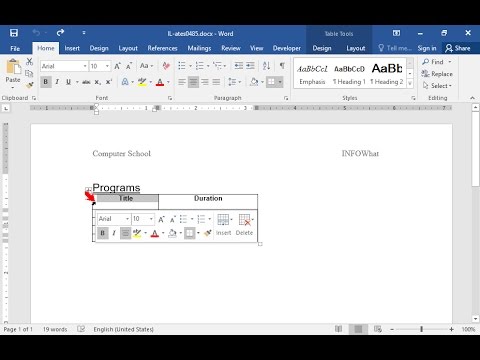Toggle Bold in the ribbon Font group
The height and width of the screenshot is (360, 480).
[46, 82]
